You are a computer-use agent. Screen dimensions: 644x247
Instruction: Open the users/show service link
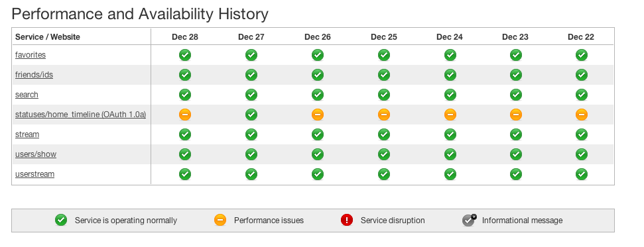pos(36,154)
